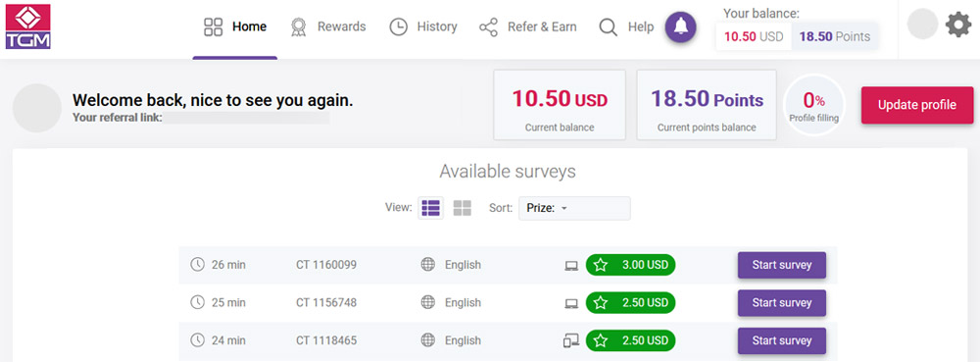This screenshot has height=362, width=980.
Task: Open the settings gear icon
Action: coord(958,25)
